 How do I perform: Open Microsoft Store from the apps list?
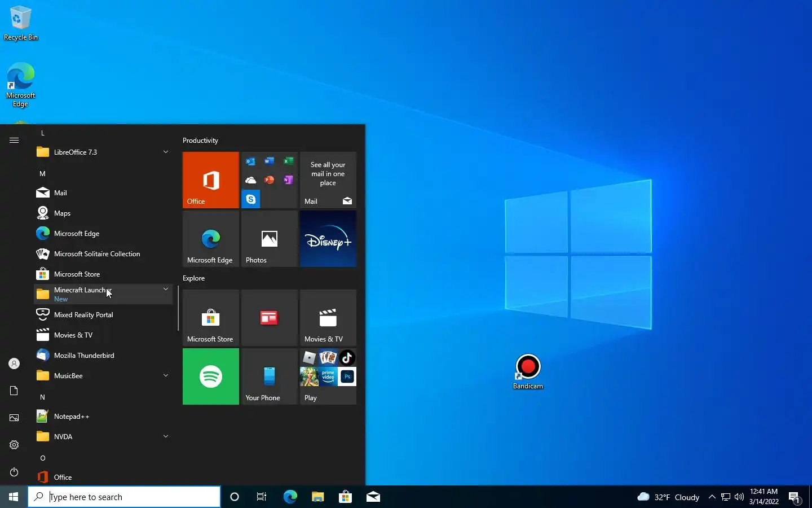103,274
